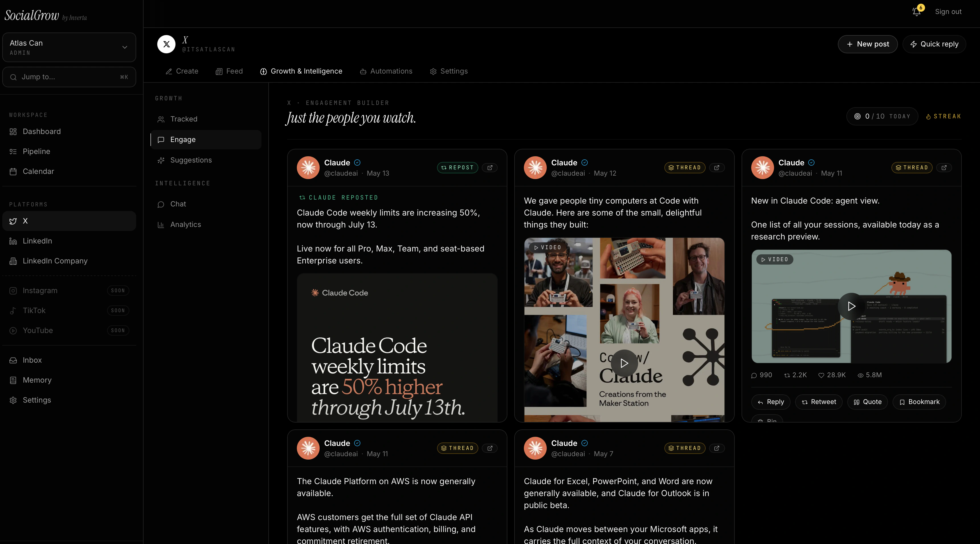
Task: Open the Inbox
Action: point(69,360)
